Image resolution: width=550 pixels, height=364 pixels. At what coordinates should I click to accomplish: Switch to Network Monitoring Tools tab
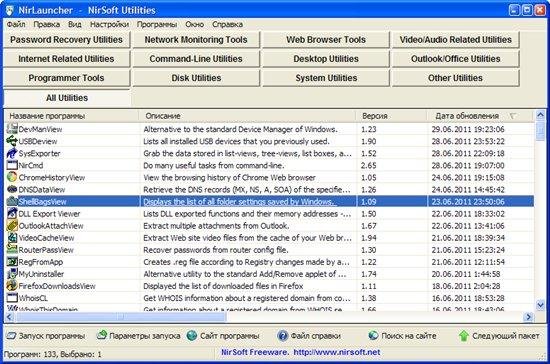[196, 40]
